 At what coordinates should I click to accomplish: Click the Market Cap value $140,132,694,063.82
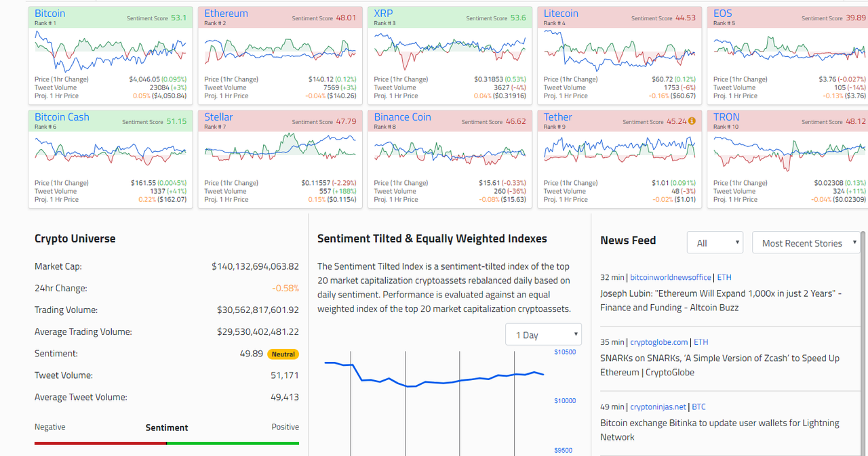(x=255, y=266)
